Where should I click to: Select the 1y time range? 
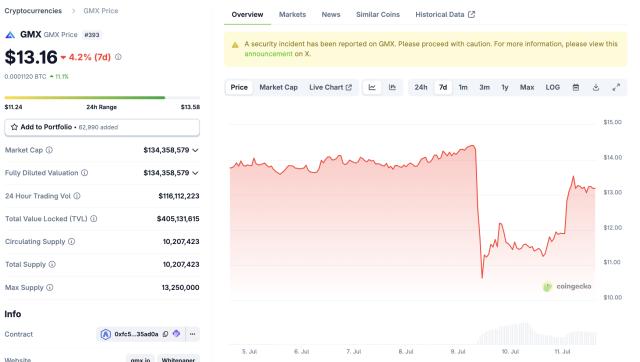pos(505,87)
